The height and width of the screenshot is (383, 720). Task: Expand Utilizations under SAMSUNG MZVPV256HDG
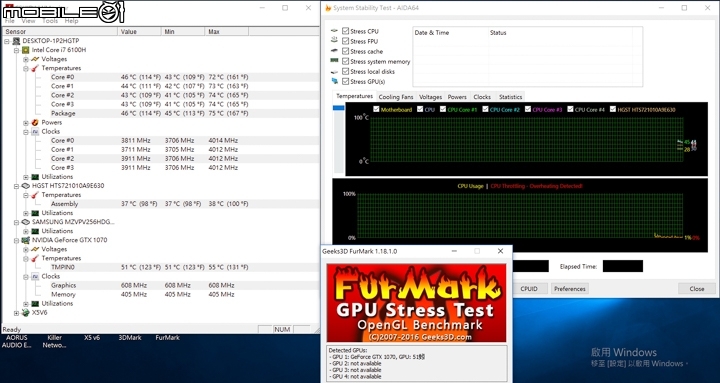pyautogui.click(x=26, y=231)
